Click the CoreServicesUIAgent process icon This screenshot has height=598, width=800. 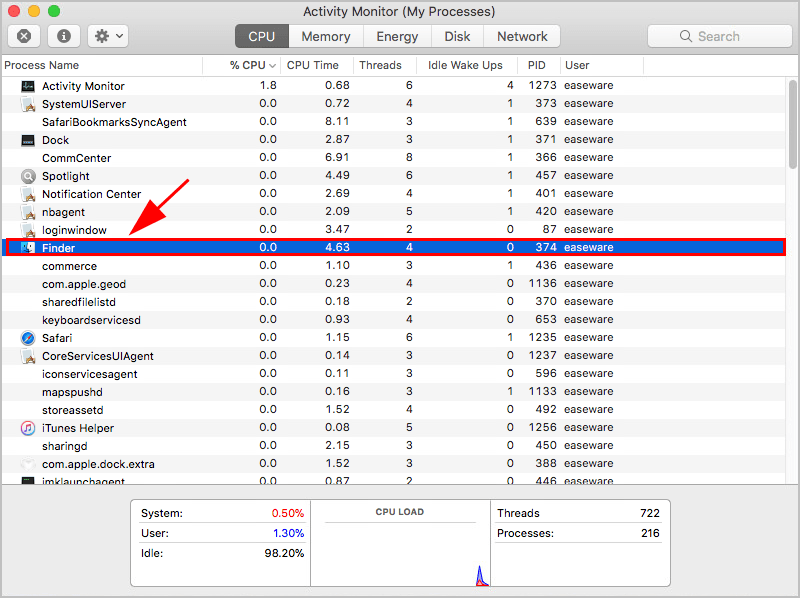pyautogui.click(x=28, y=356)
